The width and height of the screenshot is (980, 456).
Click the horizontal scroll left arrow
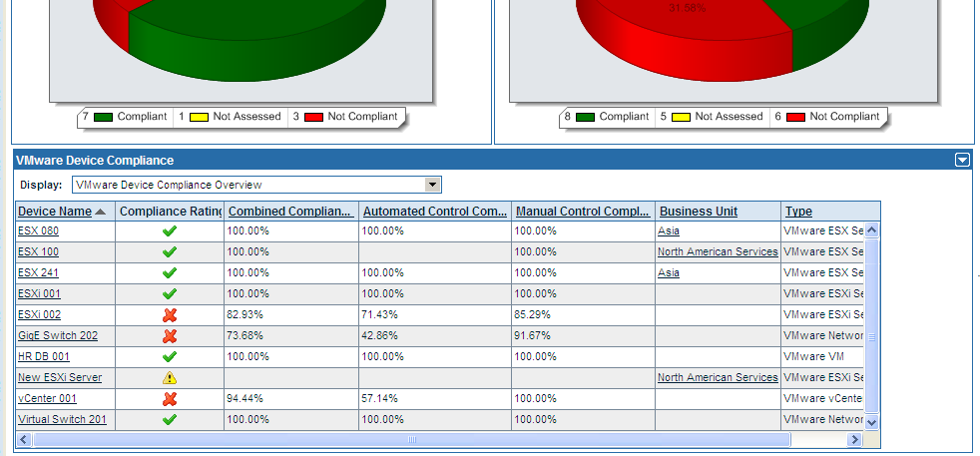coord(23,440)
